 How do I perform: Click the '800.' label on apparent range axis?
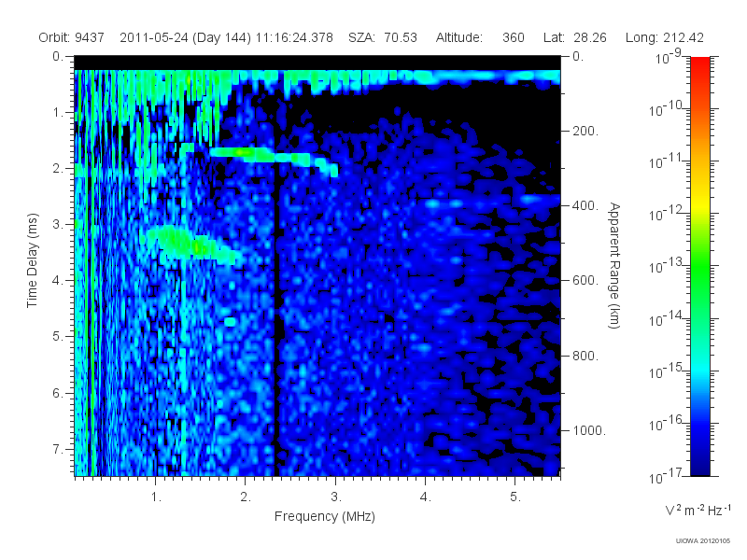[585, 356]
